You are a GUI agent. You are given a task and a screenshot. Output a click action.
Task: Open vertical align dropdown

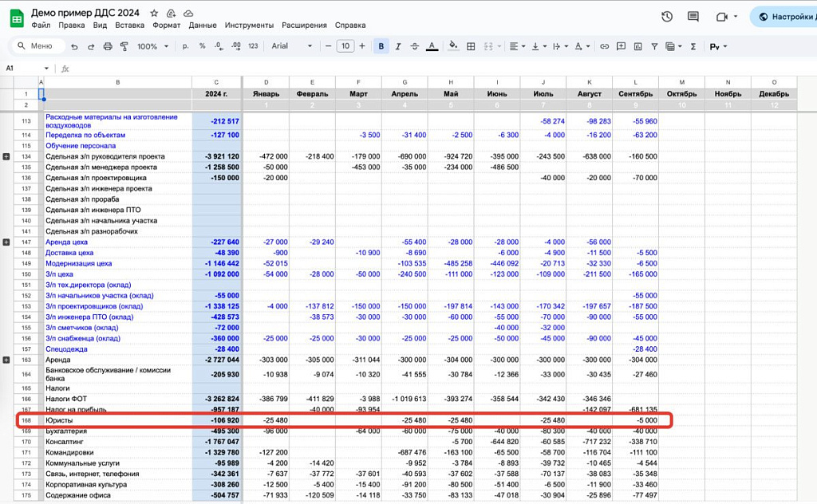click(x=539, y=46)
